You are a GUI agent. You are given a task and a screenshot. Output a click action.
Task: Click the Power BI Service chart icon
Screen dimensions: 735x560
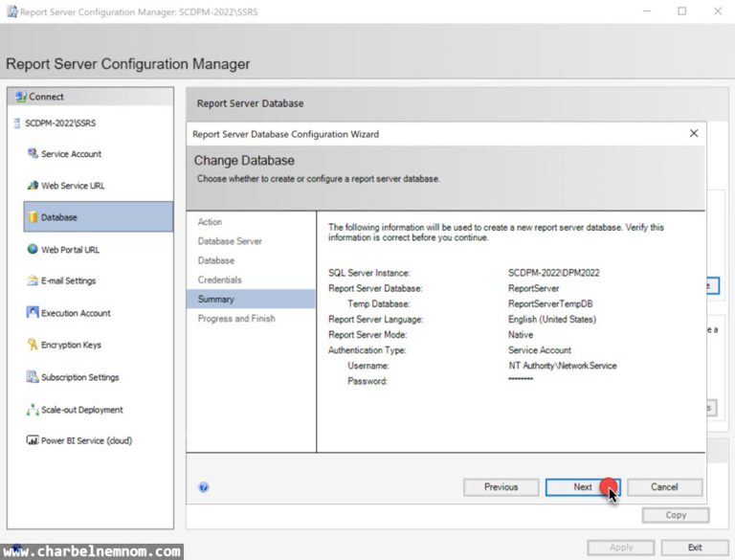(x=33, y=440)
